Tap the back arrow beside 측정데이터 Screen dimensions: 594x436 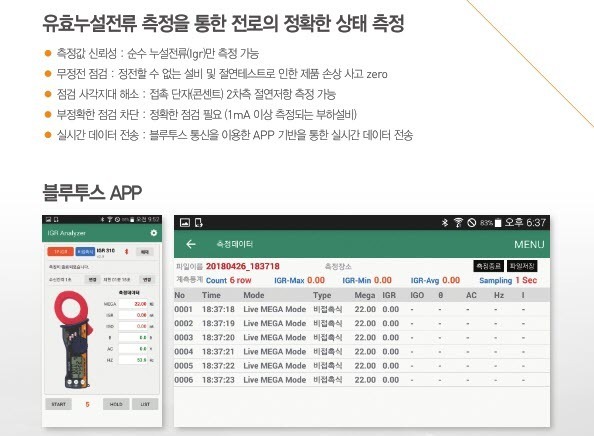[191, 244]
